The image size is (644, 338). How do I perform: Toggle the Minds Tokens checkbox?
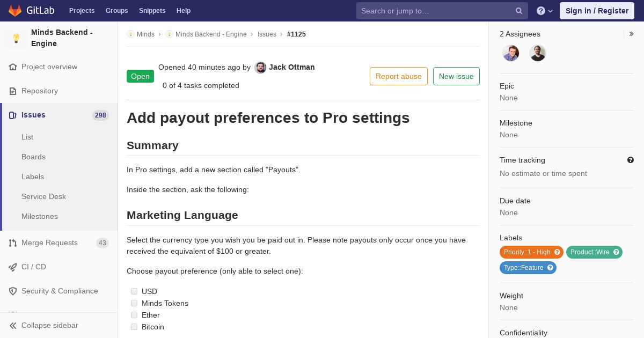[x=134, y=303]
